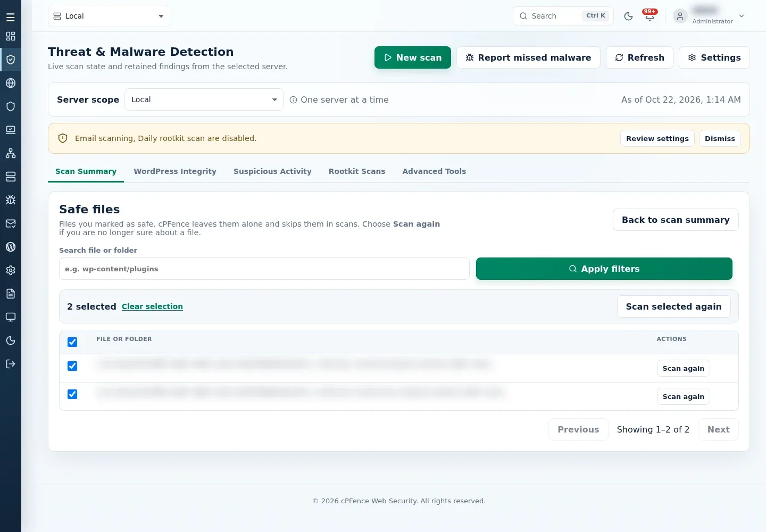Click the logout arrow sidebar icon

pos(11,364)
